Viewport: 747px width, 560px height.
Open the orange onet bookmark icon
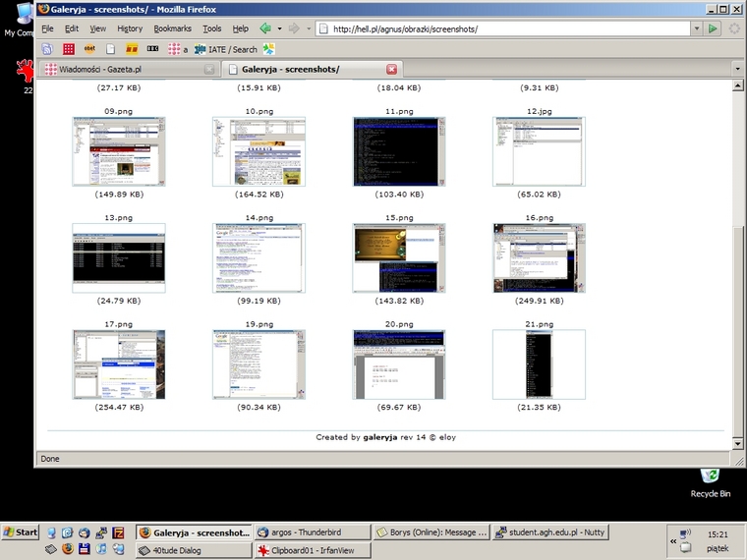tap(89, 48)
